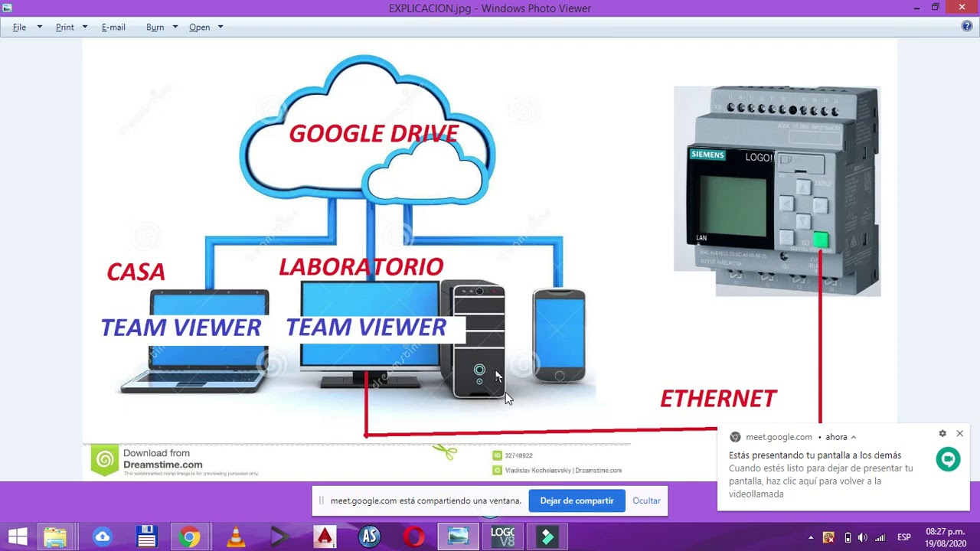Open the dark arrow app in the taskbar
This screenshot has width=980, height=551.
tap(279, 536)
